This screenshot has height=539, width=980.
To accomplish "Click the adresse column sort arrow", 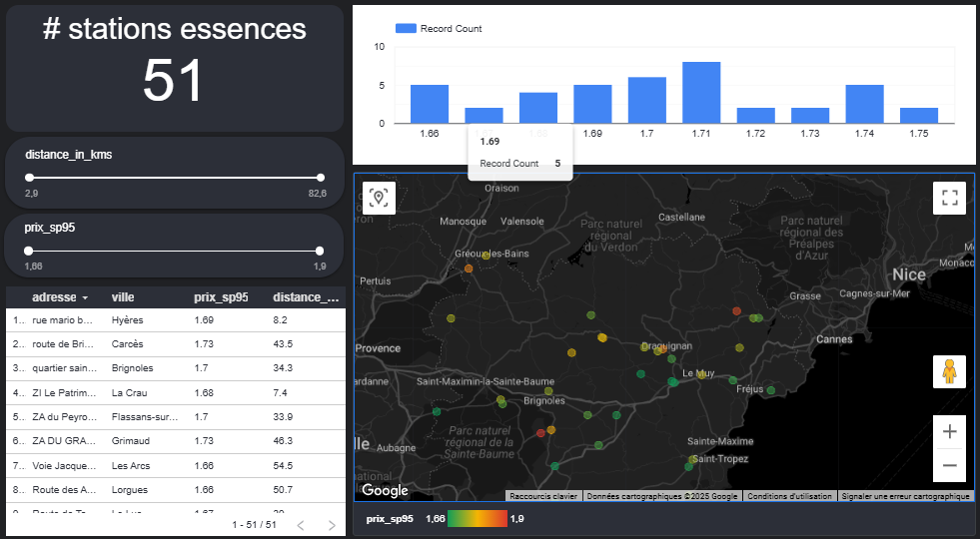I will (x=85, y=297).
